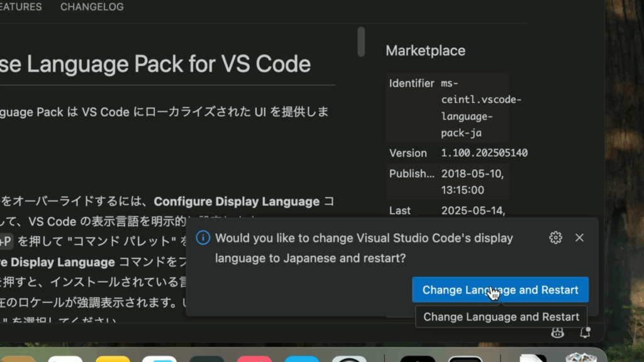Image resolution: width=644 pixels, height=362 pixels.
Task: Open the notification gear settings icon
Action: click(x=555, y=238)
